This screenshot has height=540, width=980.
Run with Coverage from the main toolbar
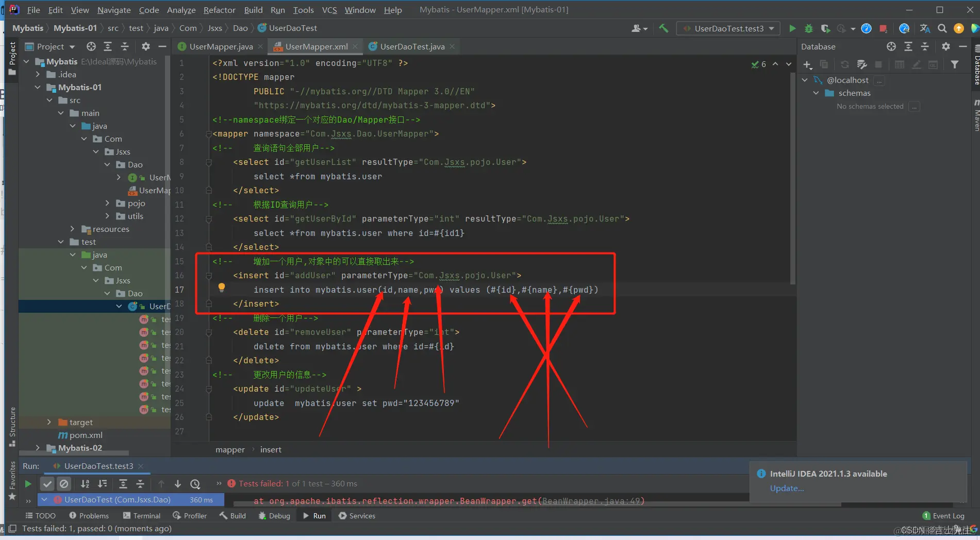(x=825, y=28)
